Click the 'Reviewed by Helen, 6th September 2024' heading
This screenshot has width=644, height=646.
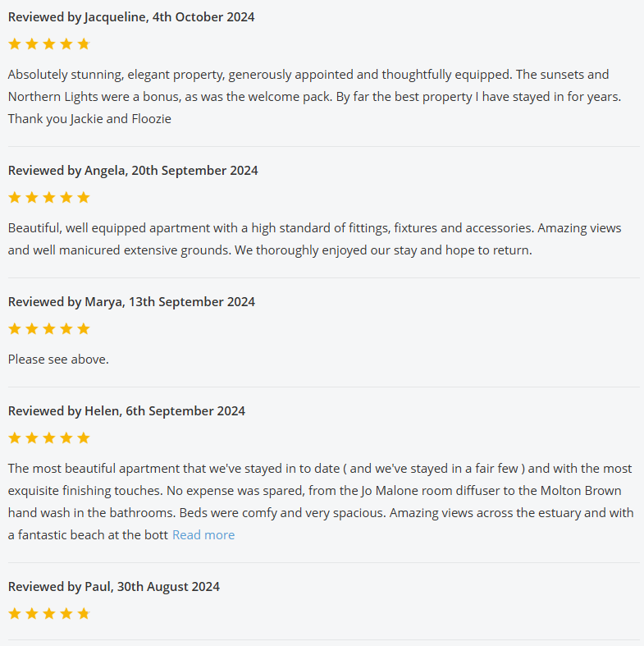[126, 411]
